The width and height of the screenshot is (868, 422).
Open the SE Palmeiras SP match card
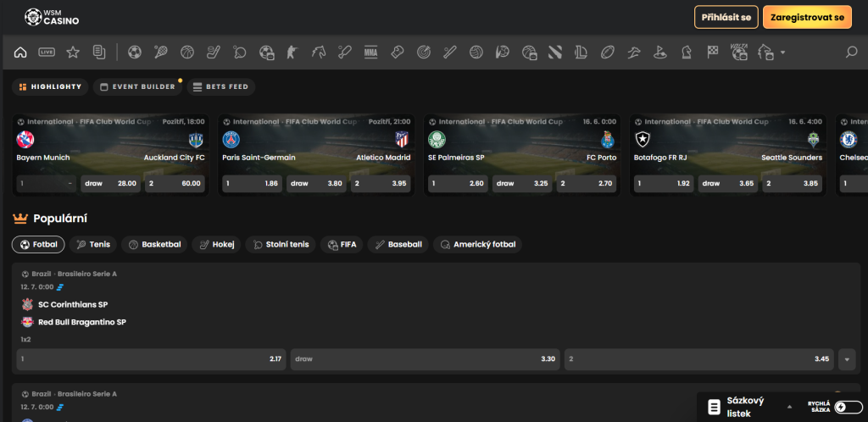point(522,155)
